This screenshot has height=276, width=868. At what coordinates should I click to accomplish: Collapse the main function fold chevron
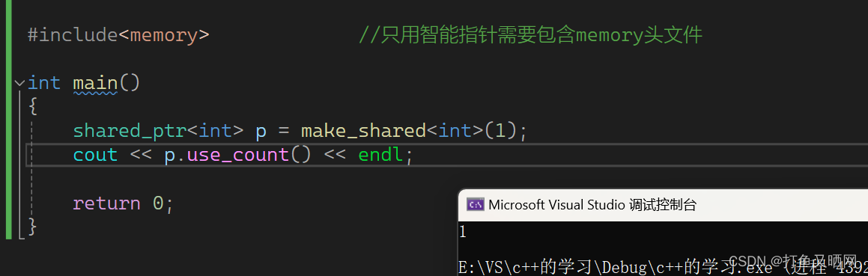point(20,83)
